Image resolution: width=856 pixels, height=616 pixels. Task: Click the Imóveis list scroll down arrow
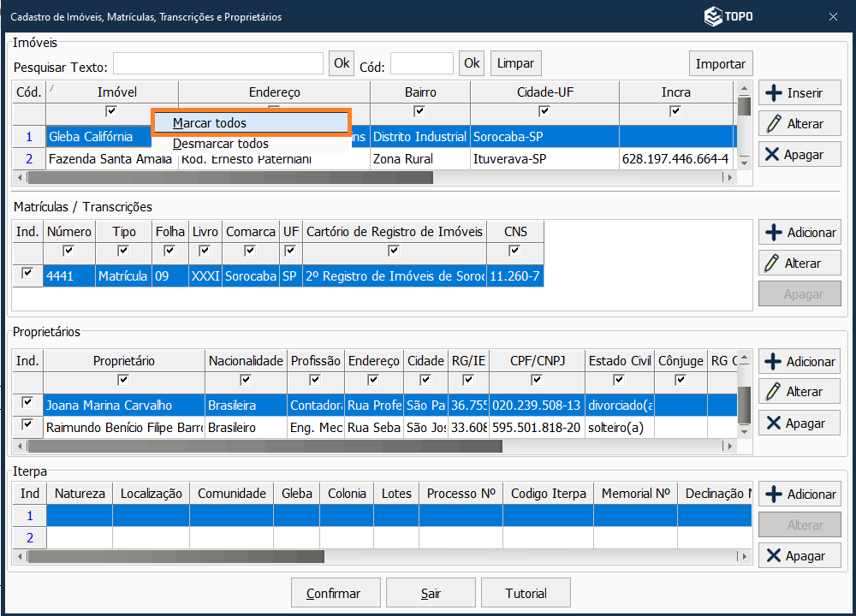(x=744, y=160)
